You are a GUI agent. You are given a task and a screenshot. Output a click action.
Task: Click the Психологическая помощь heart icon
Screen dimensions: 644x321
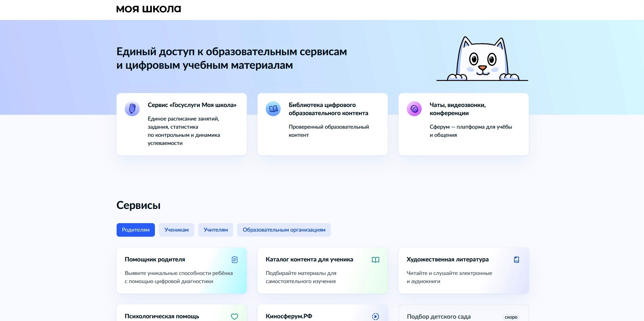(x=235, y=317)
